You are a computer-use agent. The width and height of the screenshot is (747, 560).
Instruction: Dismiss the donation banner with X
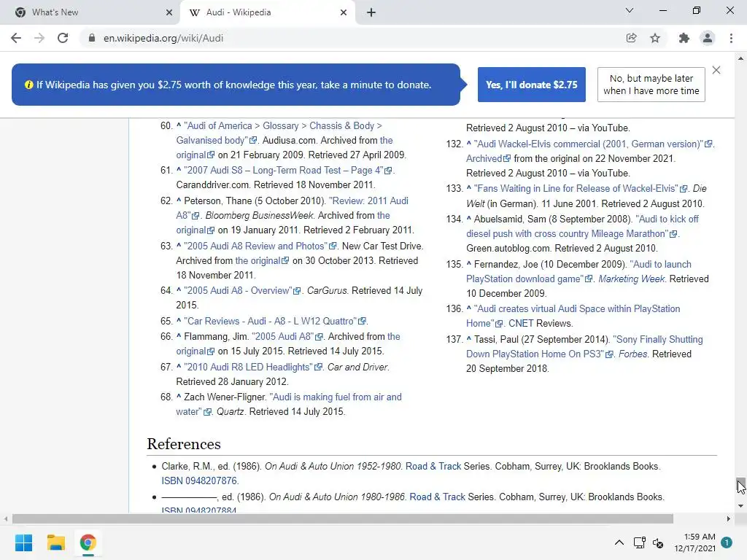[716, 70]
